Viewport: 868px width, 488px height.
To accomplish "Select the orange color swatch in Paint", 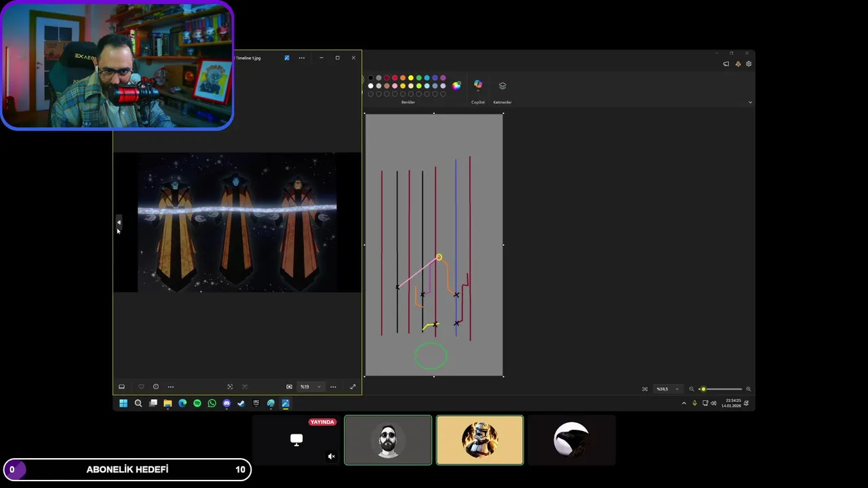I will point(403,78).
